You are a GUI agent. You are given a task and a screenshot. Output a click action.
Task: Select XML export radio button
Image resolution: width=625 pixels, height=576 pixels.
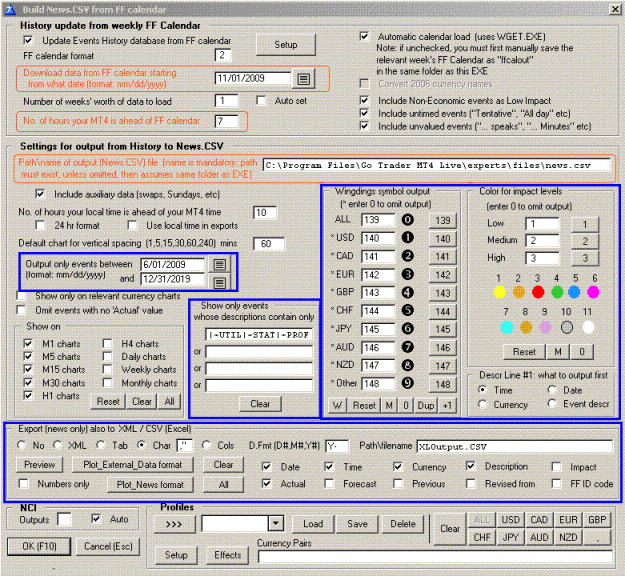tap(57, 445)
